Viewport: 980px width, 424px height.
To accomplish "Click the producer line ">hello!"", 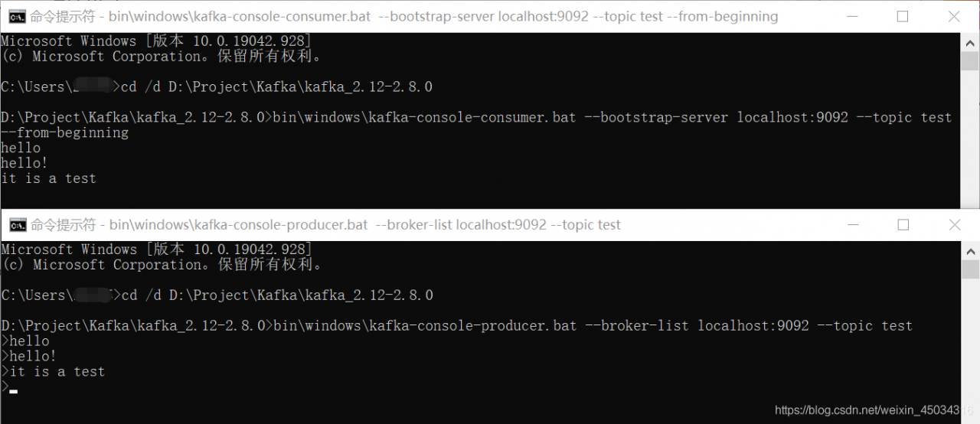I will (29, 356).
